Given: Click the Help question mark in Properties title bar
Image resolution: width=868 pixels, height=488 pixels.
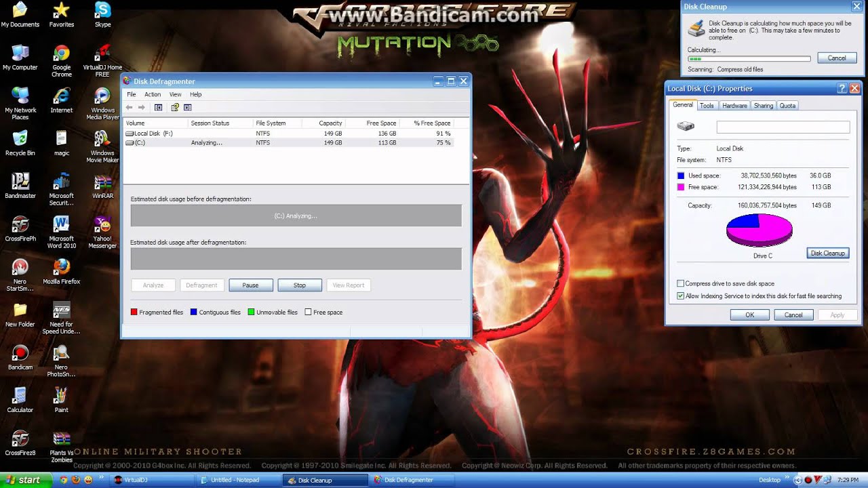Looking at the screenshot, I should [x=842, y=89].
